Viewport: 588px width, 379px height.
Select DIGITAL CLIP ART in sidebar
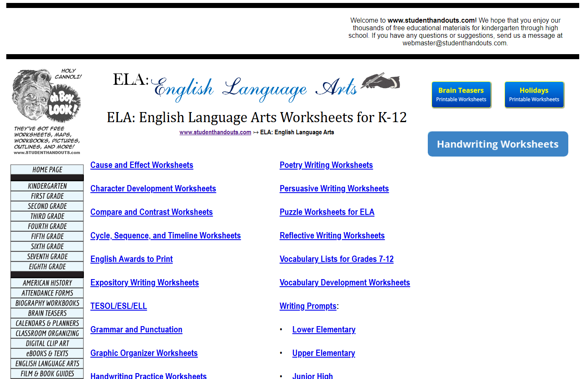(x=47, y=343)
